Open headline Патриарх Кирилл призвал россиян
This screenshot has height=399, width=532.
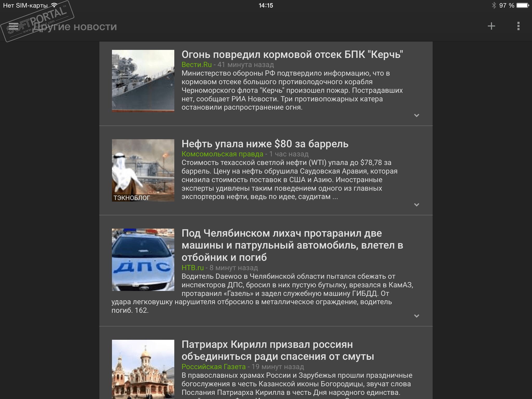point(277,350)
